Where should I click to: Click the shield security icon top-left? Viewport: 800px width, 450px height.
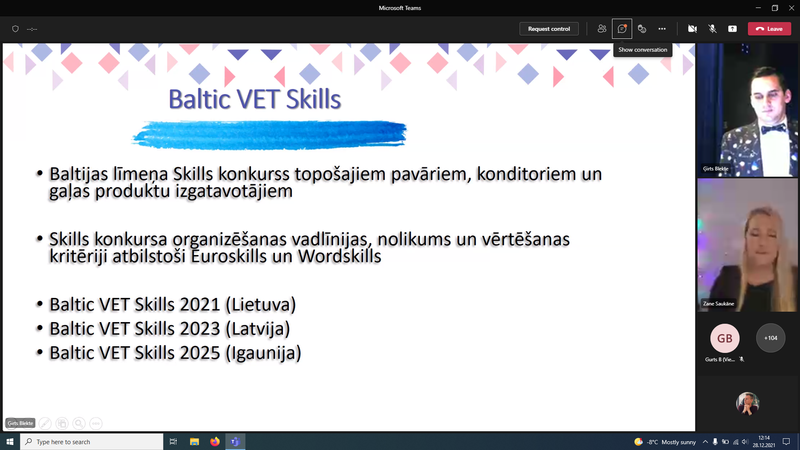click(x=15, y=29)
